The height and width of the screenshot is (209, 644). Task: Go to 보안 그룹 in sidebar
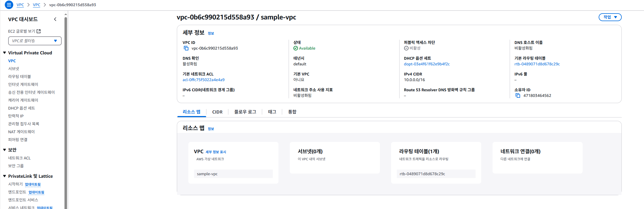point(16,166)
